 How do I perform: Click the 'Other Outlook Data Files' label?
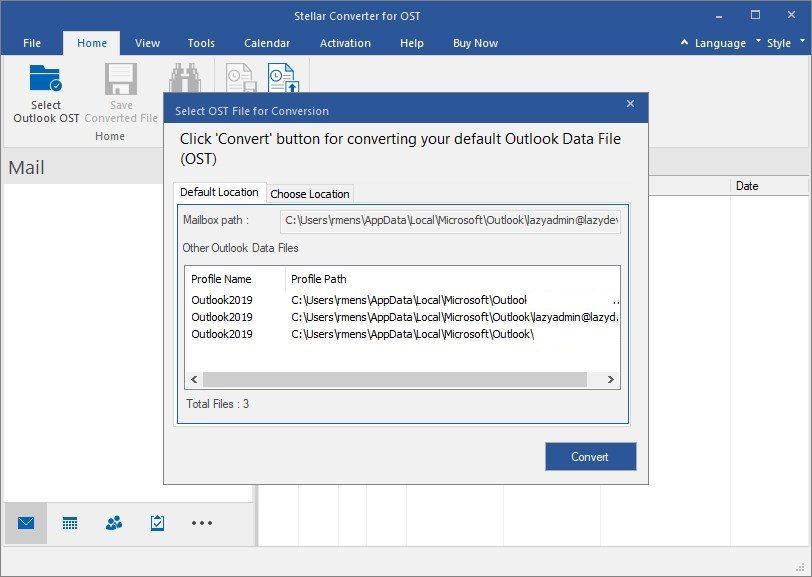tap(240, 248)
